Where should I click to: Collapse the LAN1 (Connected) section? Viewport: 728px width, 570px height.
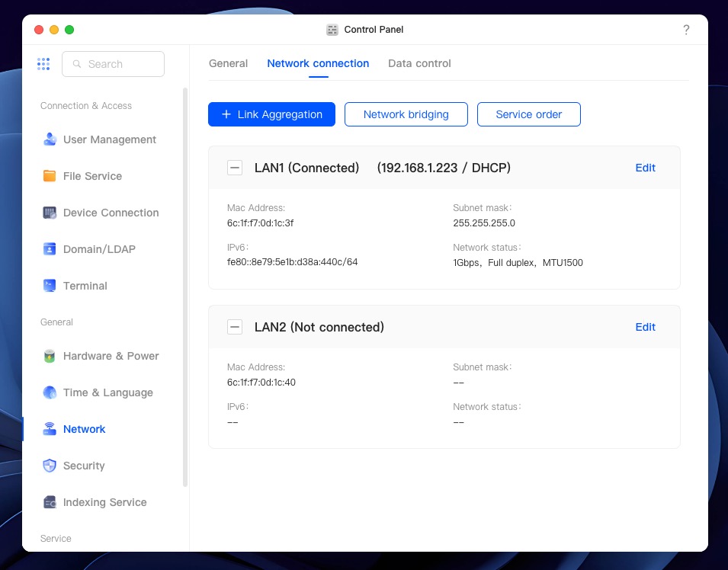tap(235, 168)
